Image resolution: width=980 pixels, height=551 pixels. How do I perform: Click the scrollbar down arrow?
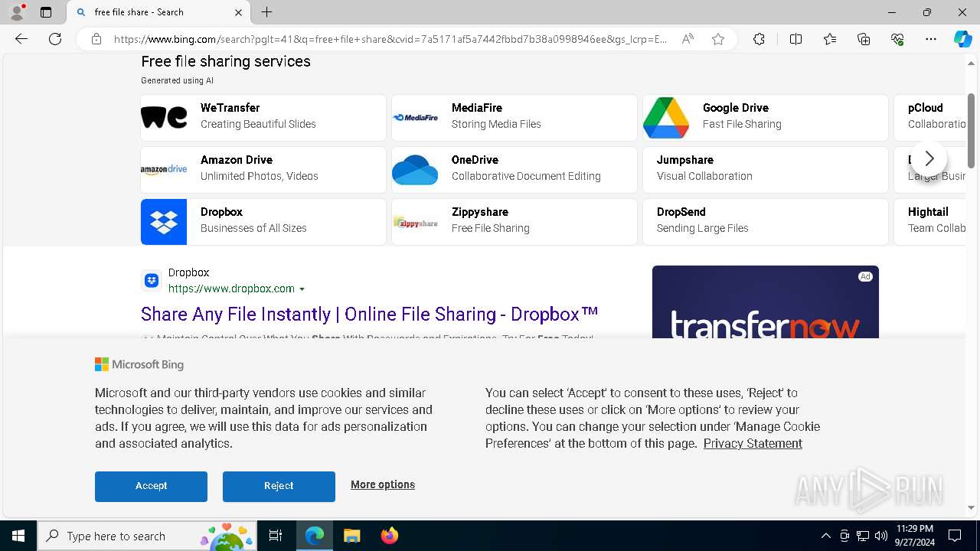pos(972,507)
